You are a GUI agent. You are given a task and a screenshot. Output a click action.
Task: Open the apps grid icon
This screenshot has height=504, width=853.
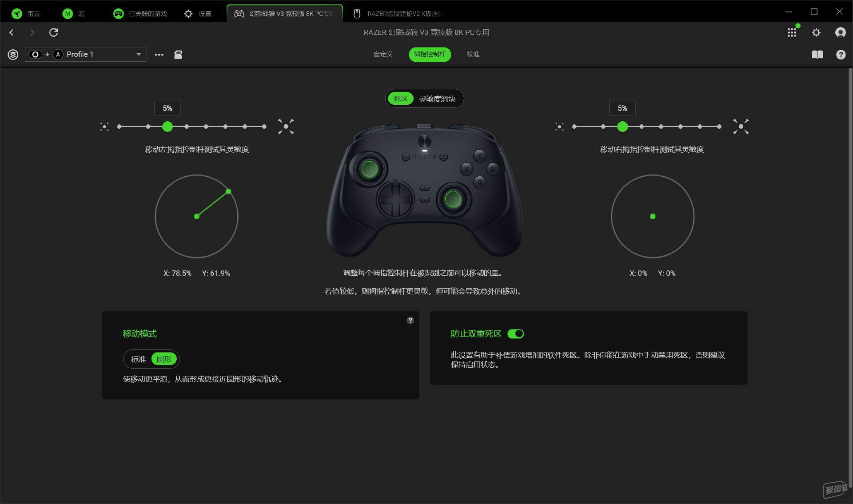click(x=792, y=32)
